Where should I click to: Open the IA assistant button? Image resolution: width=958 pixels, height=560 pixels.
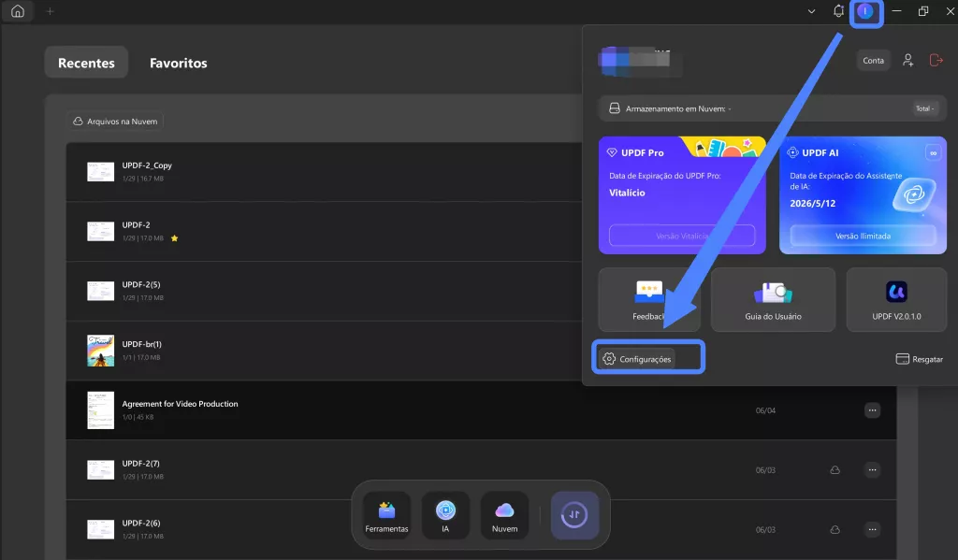(445, 515)
